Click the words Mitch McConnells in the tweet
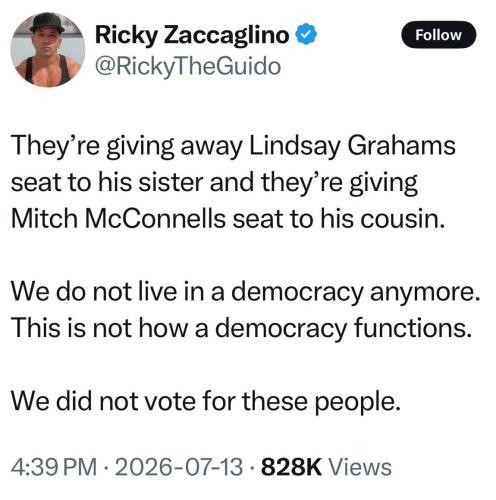 118,219
